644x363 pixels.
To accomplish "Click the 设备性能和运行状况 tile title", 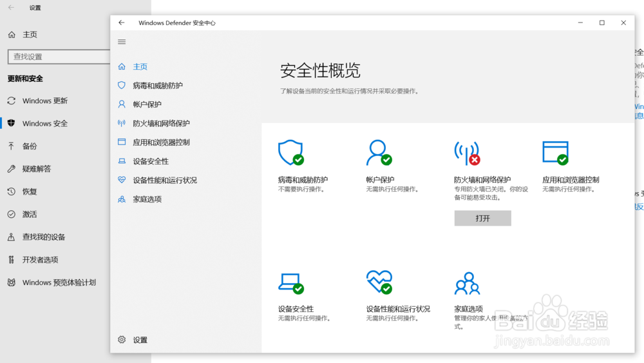I will [398, 309].
